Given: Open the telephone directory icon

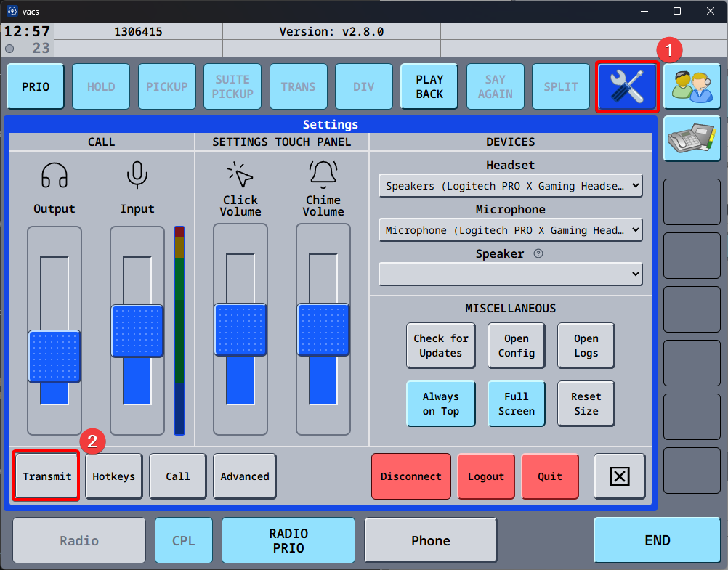Looking at the screenshot, I should (x=692, y=138).
